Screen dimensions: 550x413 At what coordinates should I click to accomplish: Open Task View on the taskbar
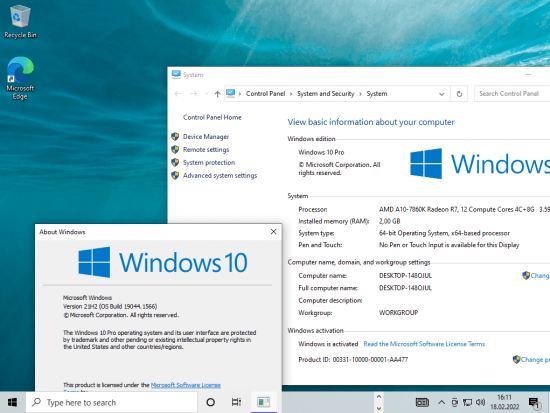pos(236,402)
